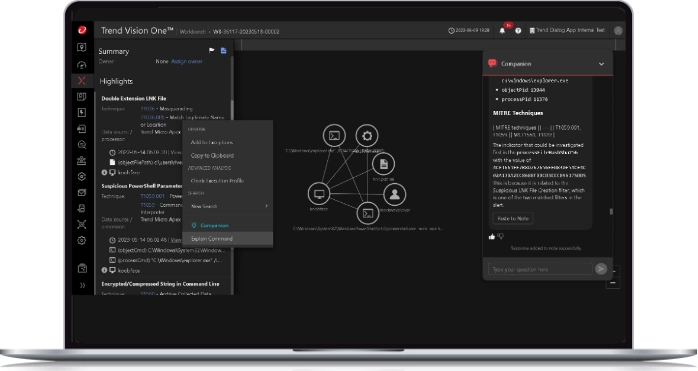Click the Trend Dialog App account name
Viewport: 698px width, 371px height.
570,30
